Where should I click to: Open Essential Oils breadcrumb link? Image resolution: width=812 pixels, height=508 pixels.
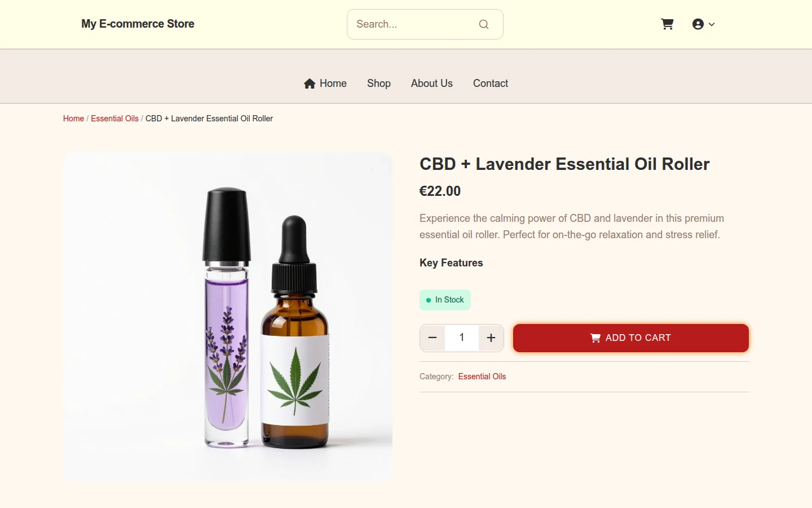(x=114, y=119)
